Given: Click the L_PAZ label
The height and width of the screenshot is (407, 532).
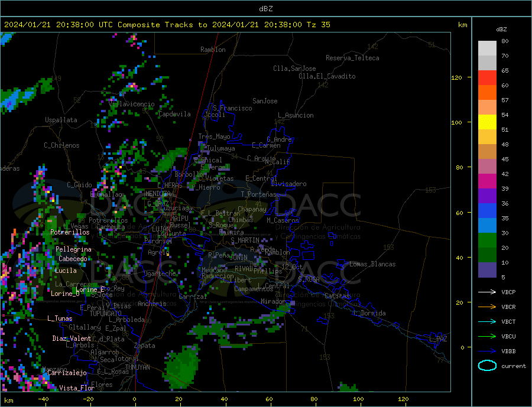Looking at the screenshot, I should tap(439, 339).
